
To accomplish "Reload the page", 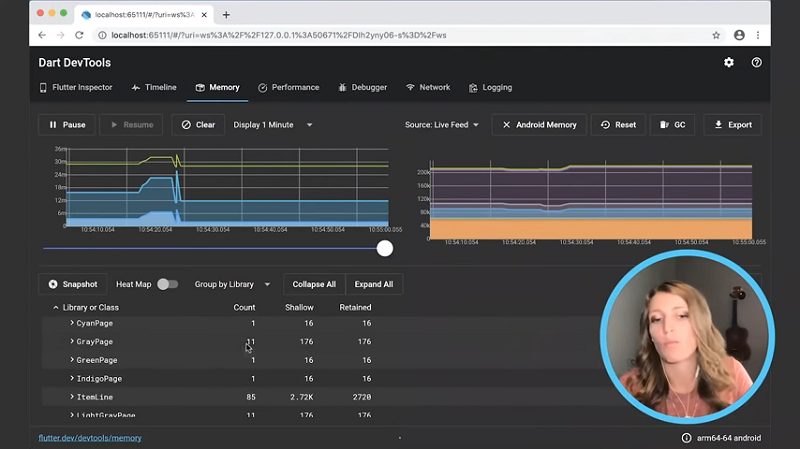I will [x=79, y=35].
